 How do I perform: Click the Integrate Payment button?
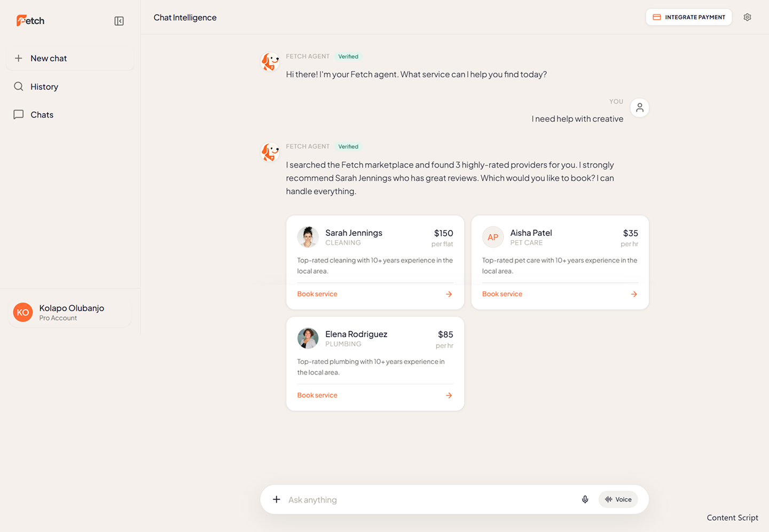pyautogui.click(x=689, y=17)
